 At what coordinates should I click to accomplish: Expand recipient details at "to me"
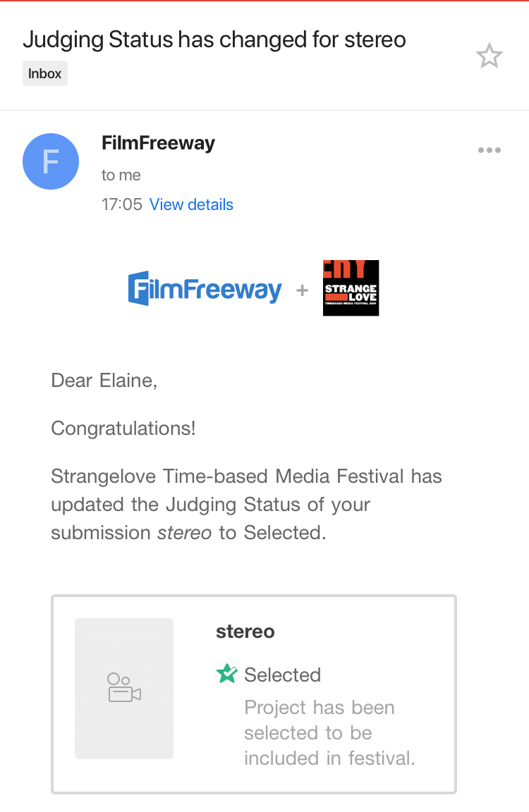(121, 176)
